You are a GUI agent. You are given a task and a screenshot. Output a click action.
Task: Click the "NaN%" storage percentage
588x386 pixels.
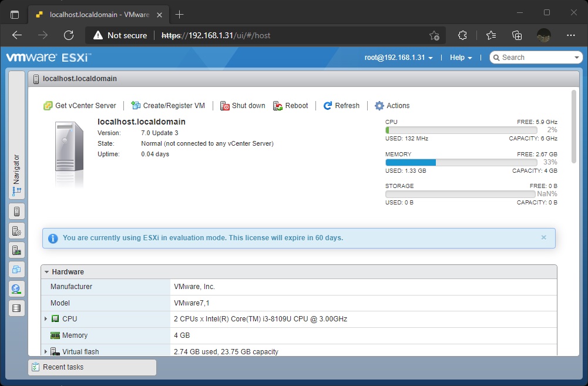(547, 194)
